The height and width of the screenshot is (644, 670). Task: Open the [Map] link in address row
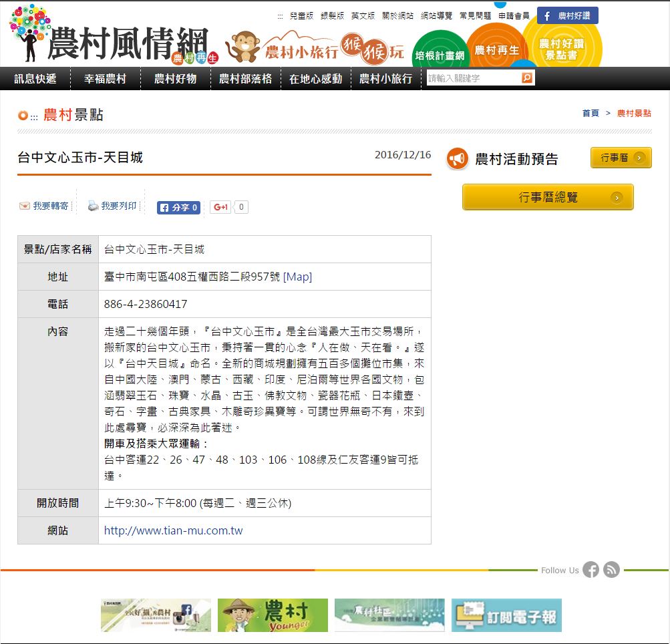click(x=297, y=277)
